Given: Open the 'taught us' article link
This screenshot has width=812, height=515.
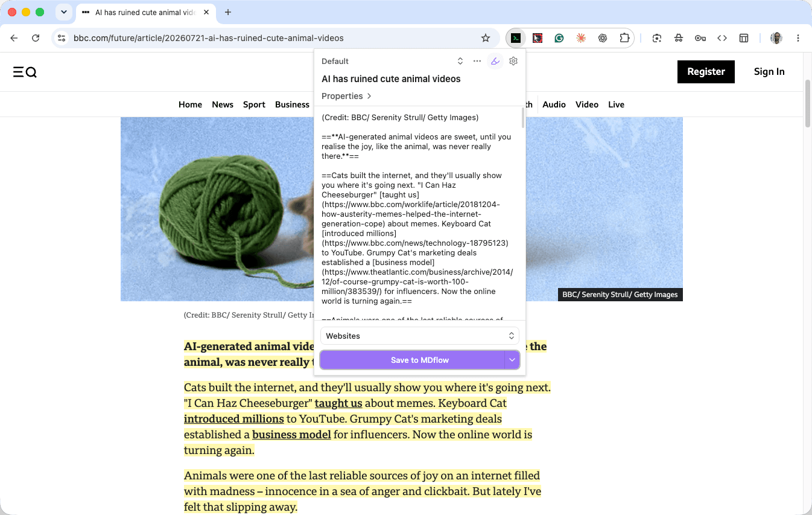Looking at the screenshot, I should [338, 403].
